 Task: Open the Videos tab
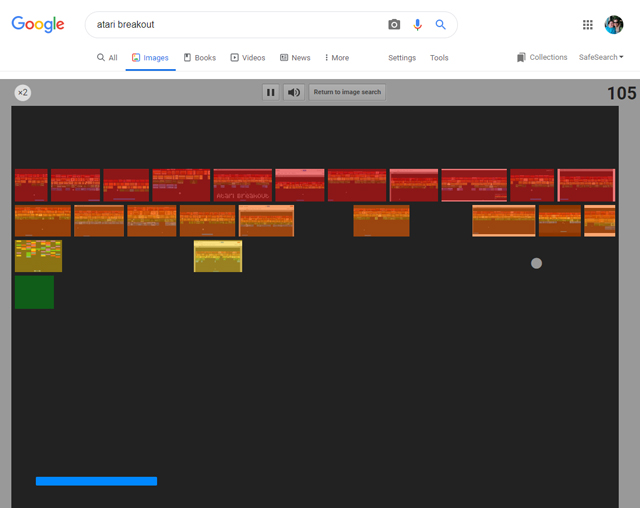click(x=248, y=58)
